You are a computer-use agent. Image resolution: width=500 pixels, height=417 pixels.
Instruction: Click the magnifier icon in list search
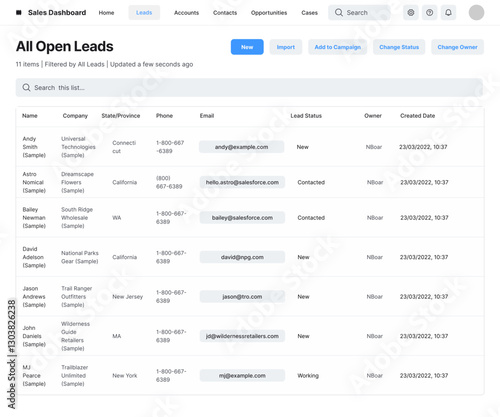click(26, 88)
